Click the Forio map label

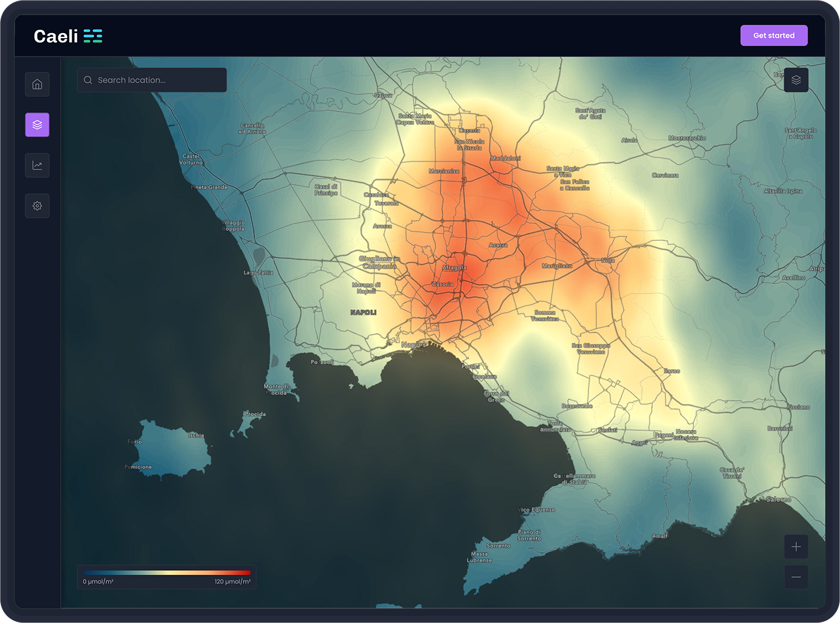click(x=134, y=442)
